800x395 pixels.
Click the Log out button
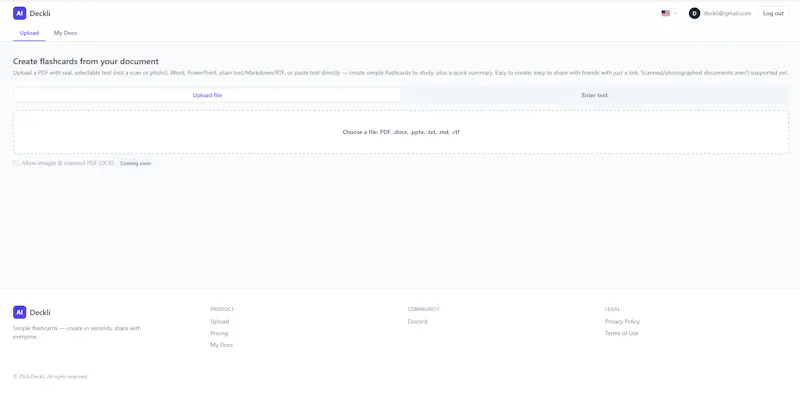coord(773,13)
